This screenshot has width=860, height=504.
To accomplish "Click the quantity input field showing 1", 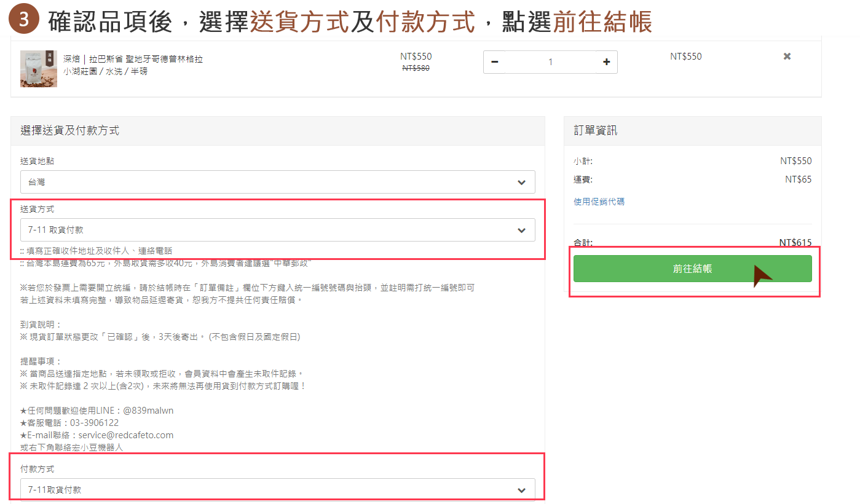I will (x=550, y=62).
